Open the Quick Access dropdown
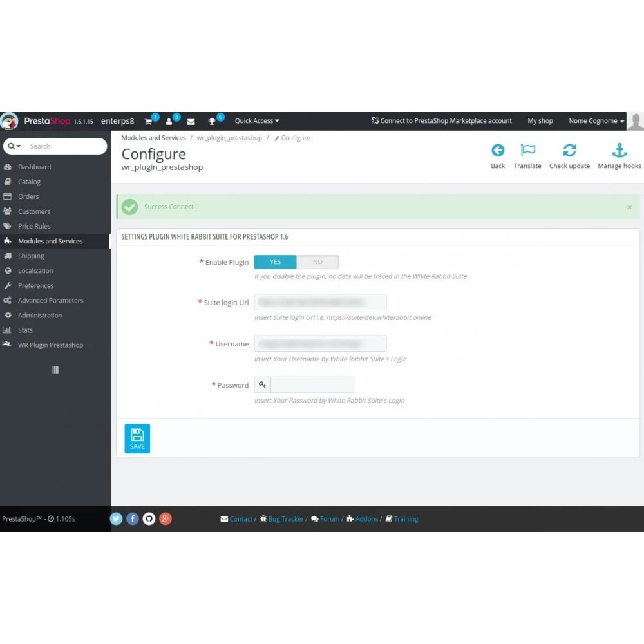This screenshot has width=644, height=644. click(x=257, y=121)
